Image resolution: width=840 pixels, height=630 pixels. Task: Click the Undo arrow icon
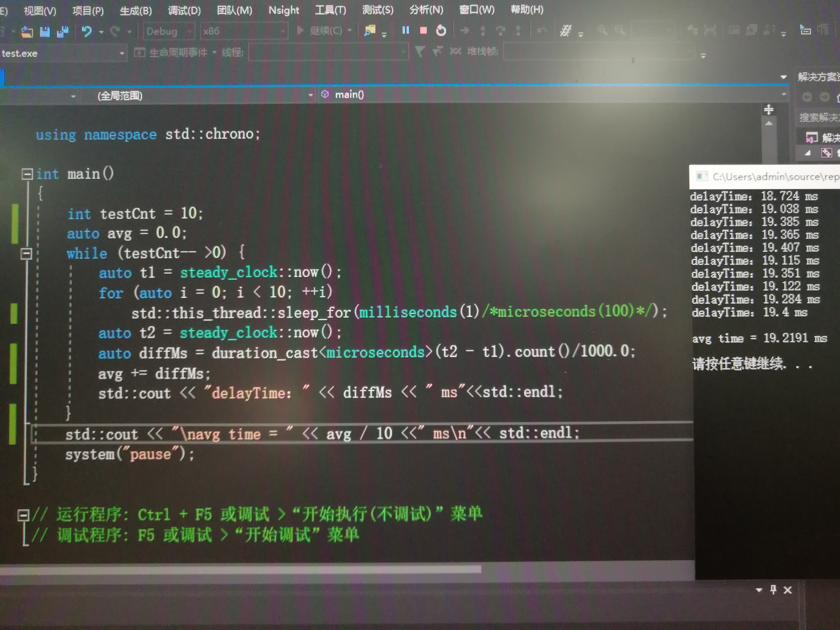point(87,32)
